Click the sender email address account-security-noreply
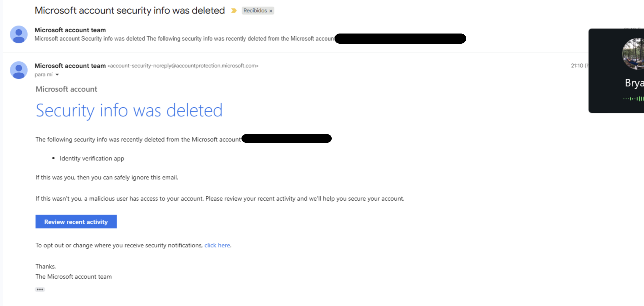The image size is (644, 306). [183, 66]
